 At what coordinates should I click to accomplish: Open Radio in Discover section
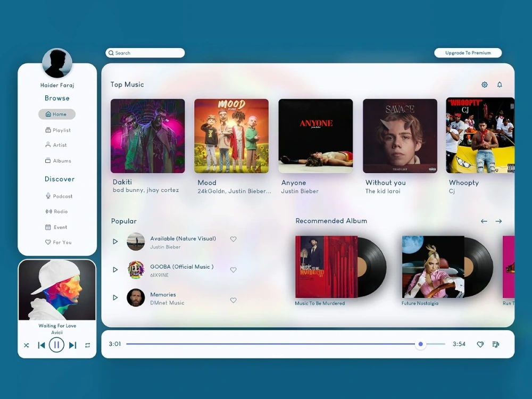(x=57, y=211)
